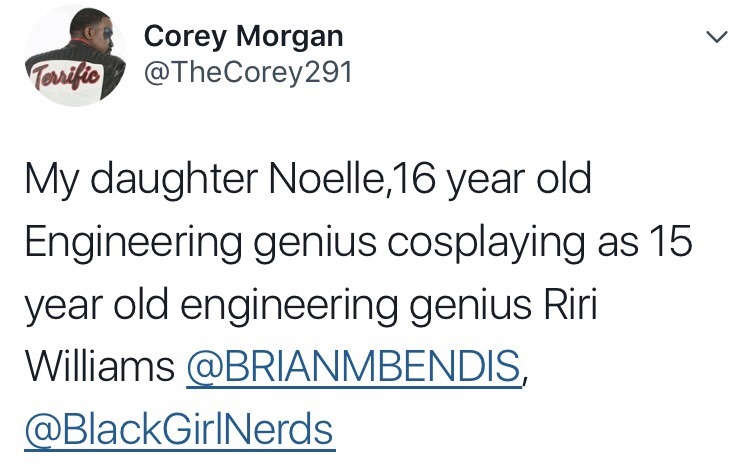
Task: Click the @TheCorey291 handle
Action: [x=249, y=74]
